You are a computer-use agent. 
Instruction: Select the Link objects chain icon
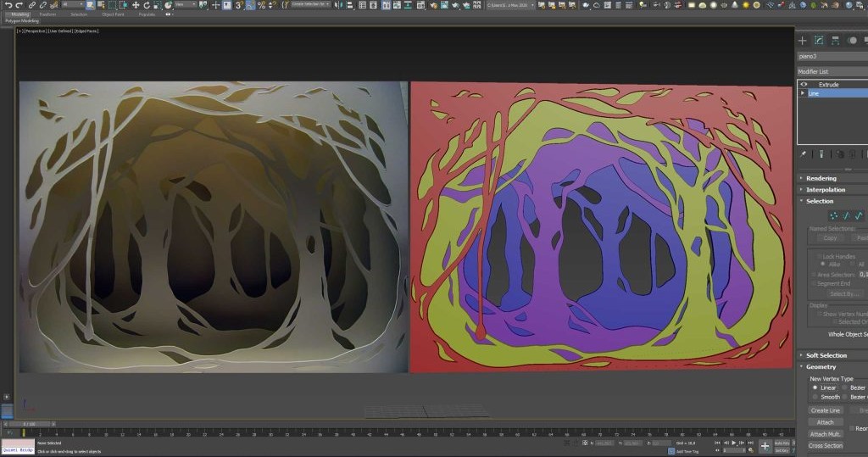click(x=33, y=5)
